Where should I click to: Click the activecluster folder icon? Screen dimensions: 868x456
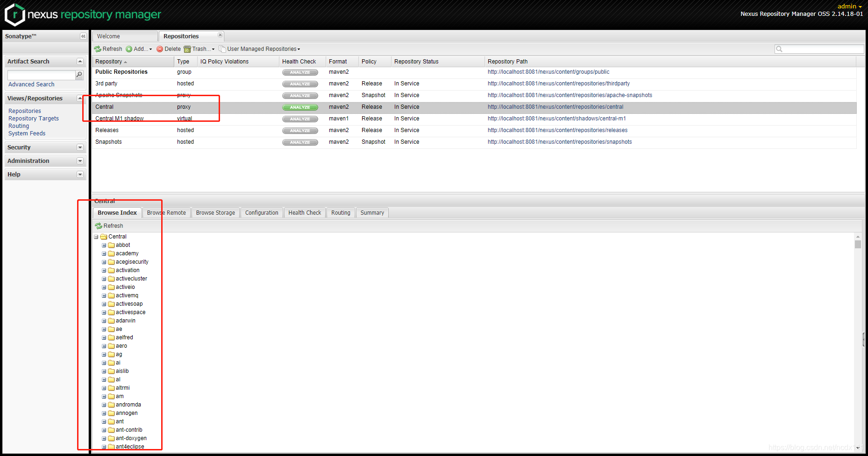(x=111, y=279)
